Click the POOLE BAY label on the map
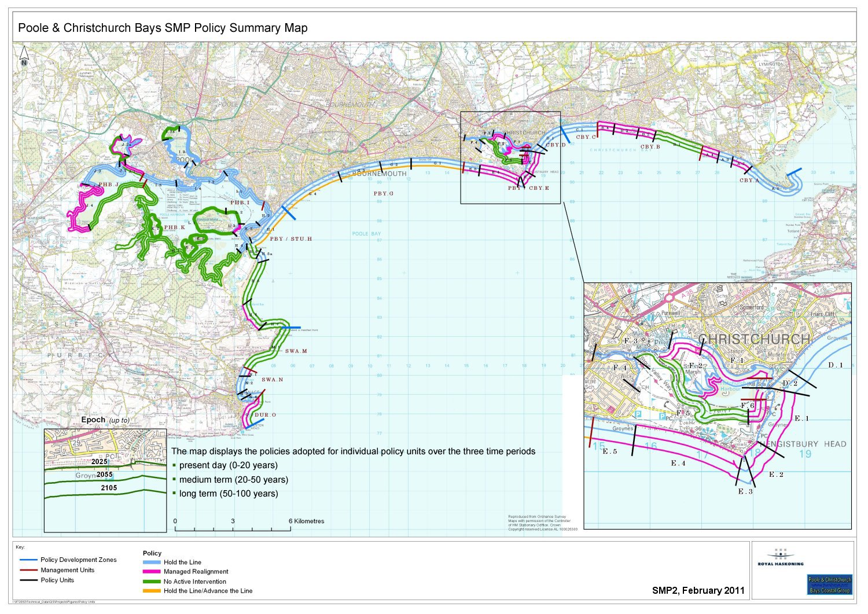868x614 pixels. [x=366, y=234]
